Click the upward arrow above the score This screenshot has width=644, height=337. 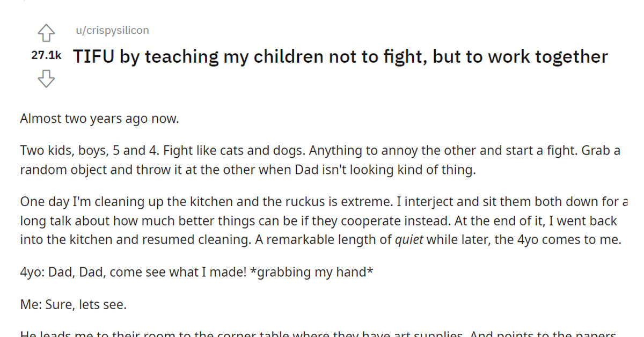pyautogui.click(x=46, y=32)
